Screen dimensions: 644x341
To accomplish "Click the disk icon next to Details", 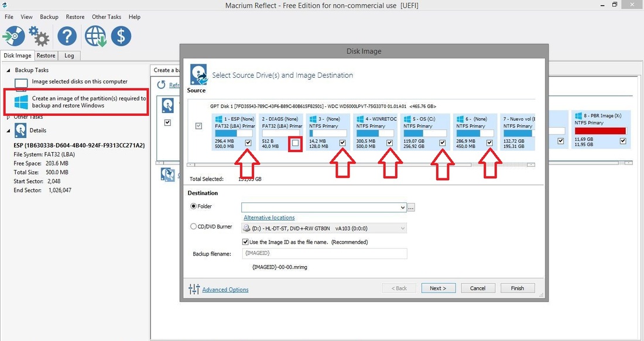I will [x=20, y=130].
